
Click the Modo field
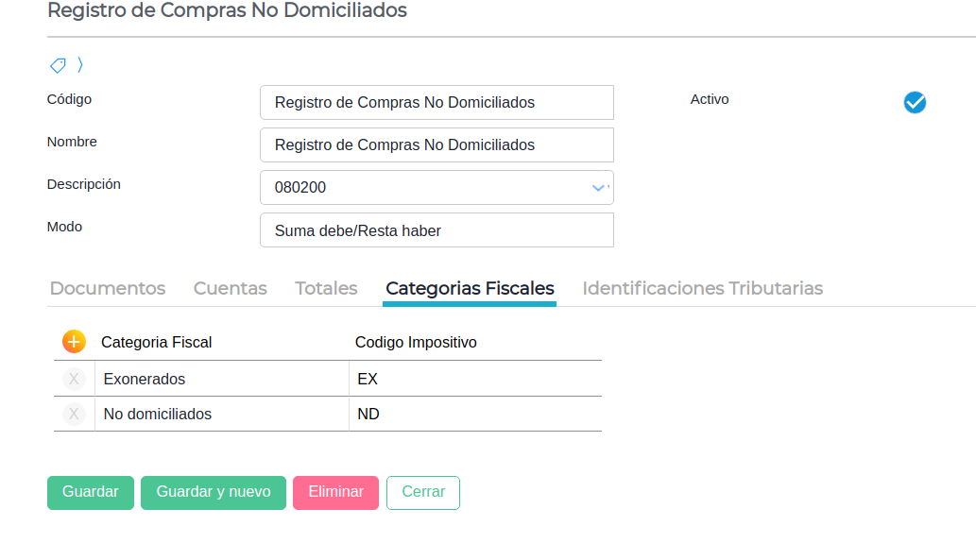pos(437,229)
